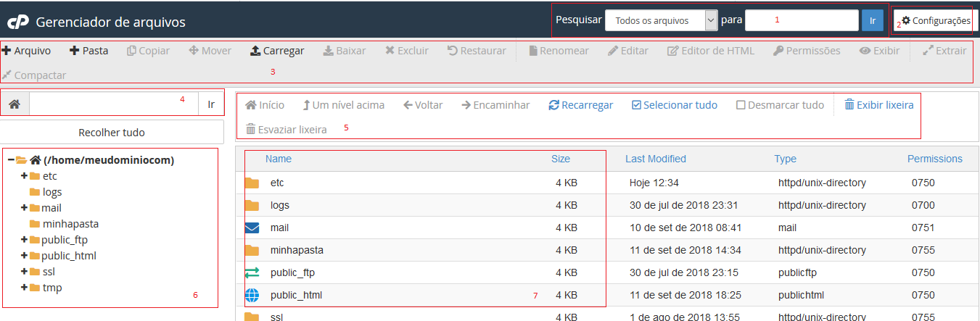
Task: Click the home icon beside the path field
Action: (x=15, y=104)
